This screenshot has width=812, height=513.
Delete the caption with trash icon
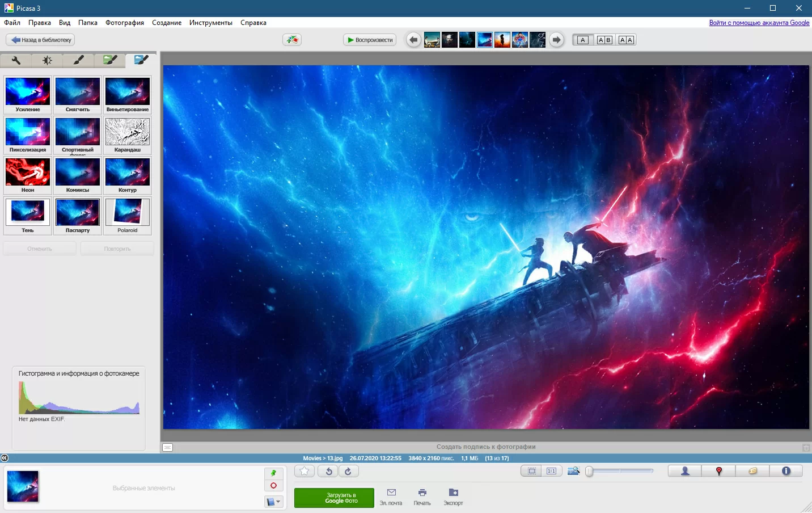pyautogui.click(x=806, y=448)
